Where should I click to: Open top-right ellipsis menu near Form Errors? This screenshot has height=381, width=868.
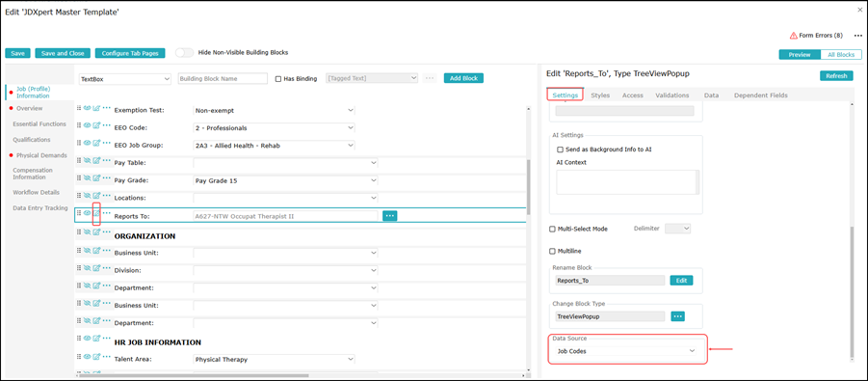[x=858, y=36]
